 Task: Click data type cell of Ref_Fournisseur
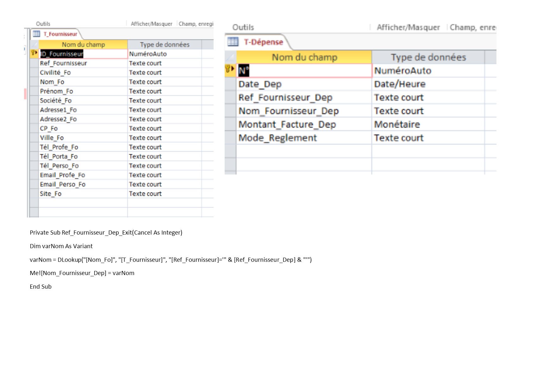click(165, 63)
